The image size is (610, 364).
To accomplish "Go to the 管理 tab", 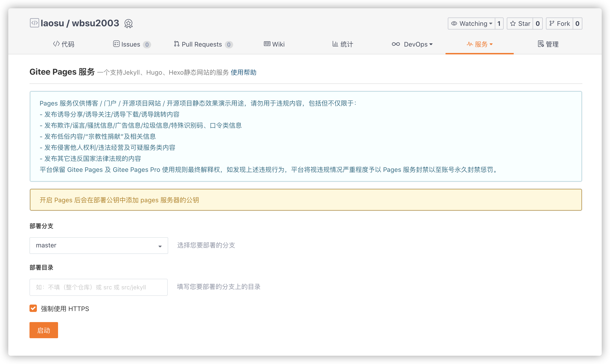I will (x=548, y=44).
